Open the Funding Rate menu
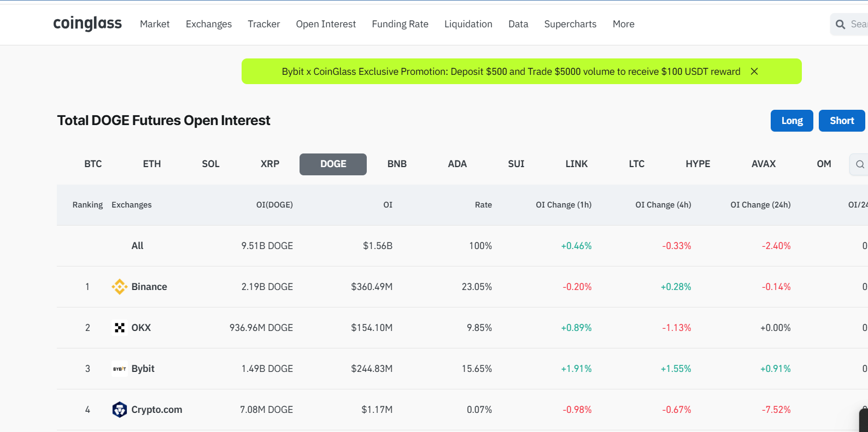868x432 pixels. coord(400,24)
